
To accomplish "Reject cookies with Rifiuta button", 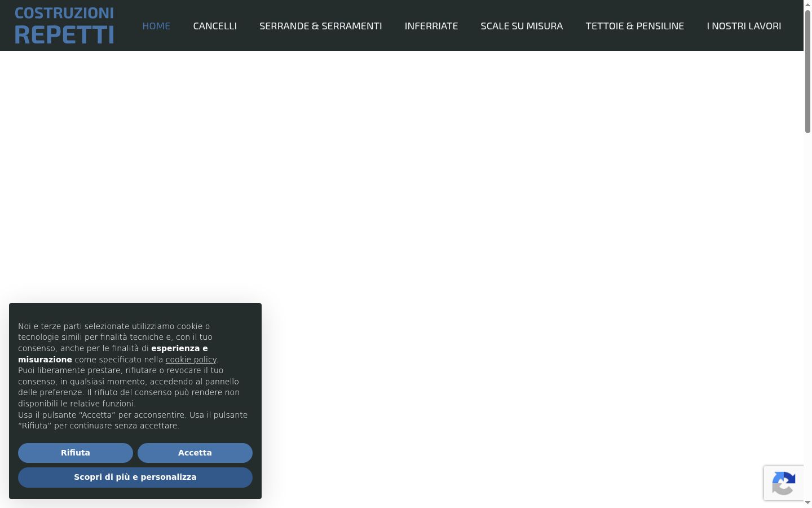I will (76, 453).
